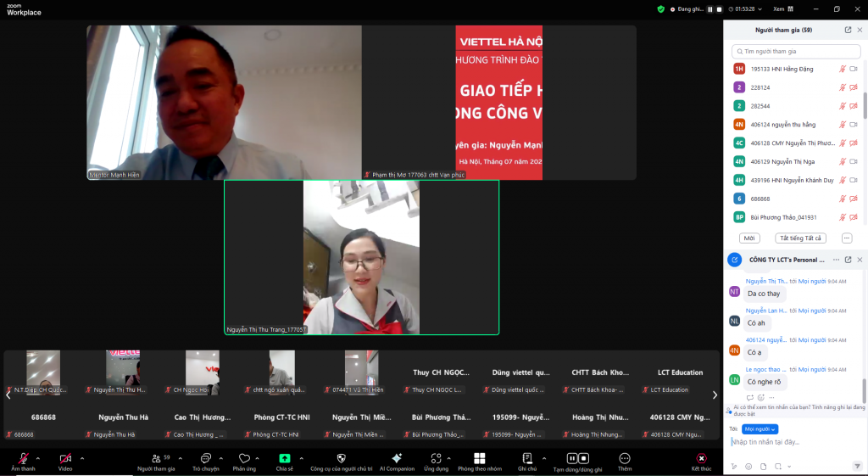Send chat message with the send arrow

click(x=858, y=466)
